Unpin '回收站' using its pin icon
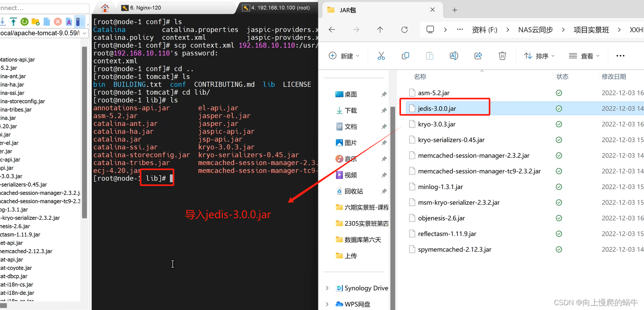 [x=384, y=191]
